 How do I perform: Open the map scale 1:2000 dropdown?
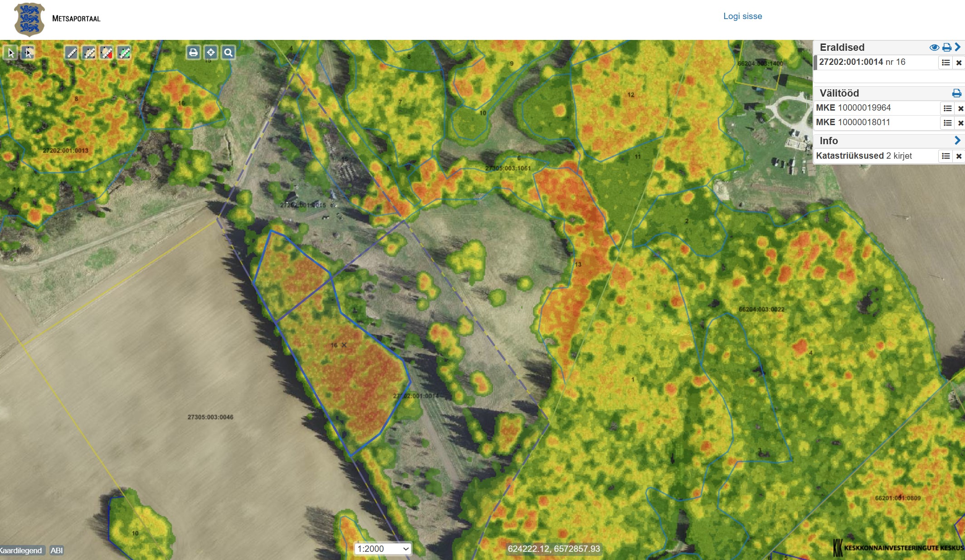pyautogui.click(x=383, y=549)
